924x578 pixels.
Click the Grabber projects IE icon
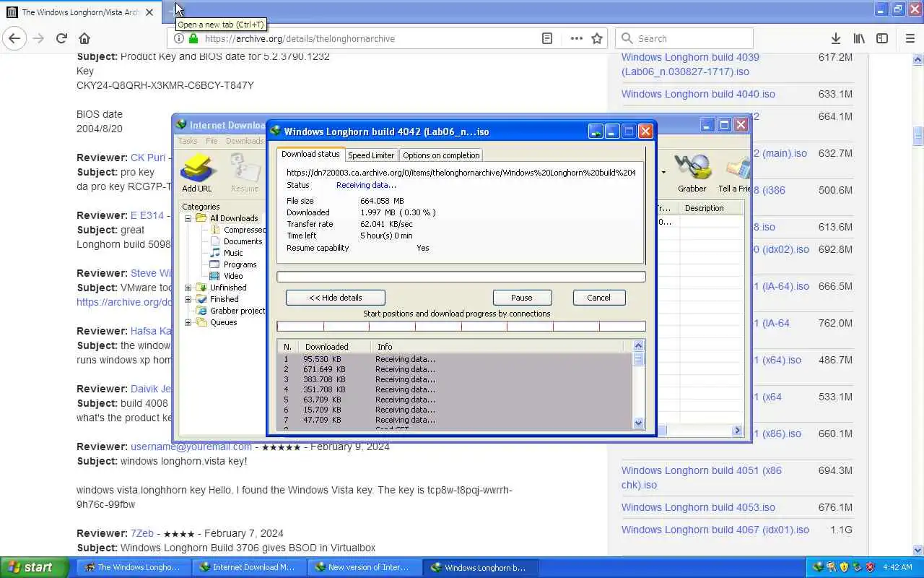202,311
